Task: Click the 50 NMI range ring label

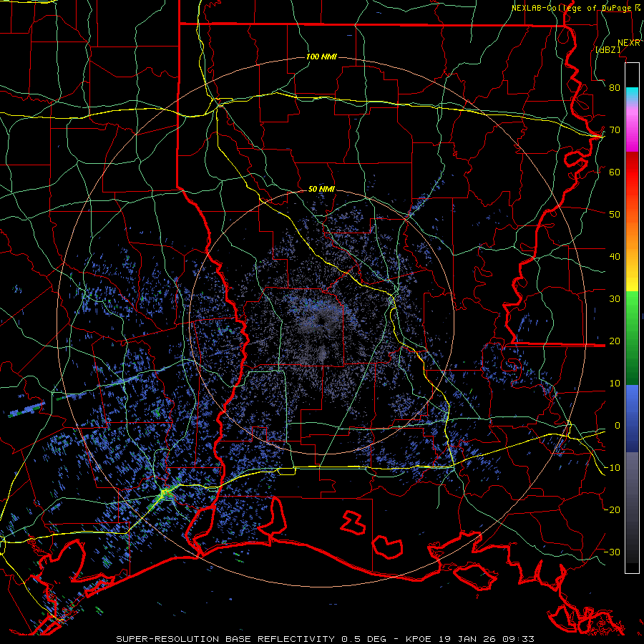Action: click(321, 190)
